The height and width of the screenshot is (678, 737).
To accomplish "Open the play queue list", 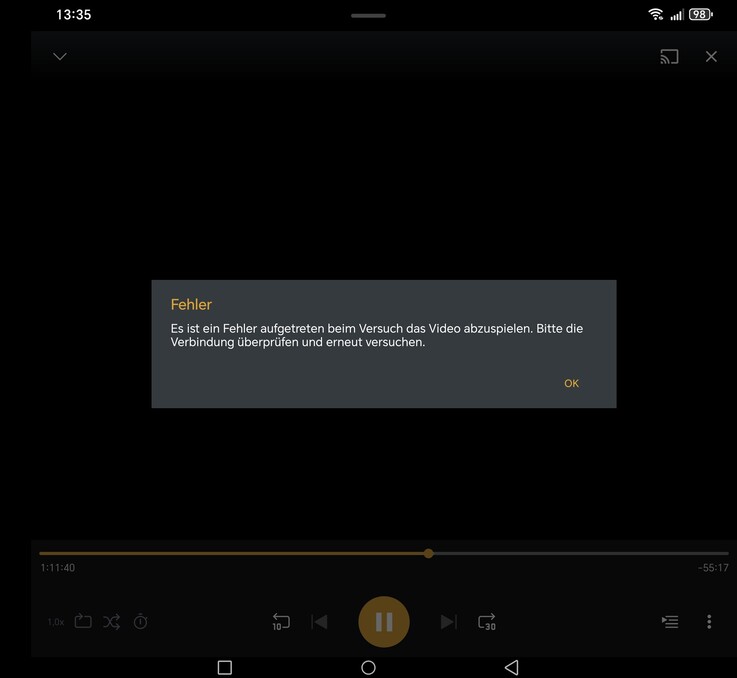I will [x=670, y=622].
